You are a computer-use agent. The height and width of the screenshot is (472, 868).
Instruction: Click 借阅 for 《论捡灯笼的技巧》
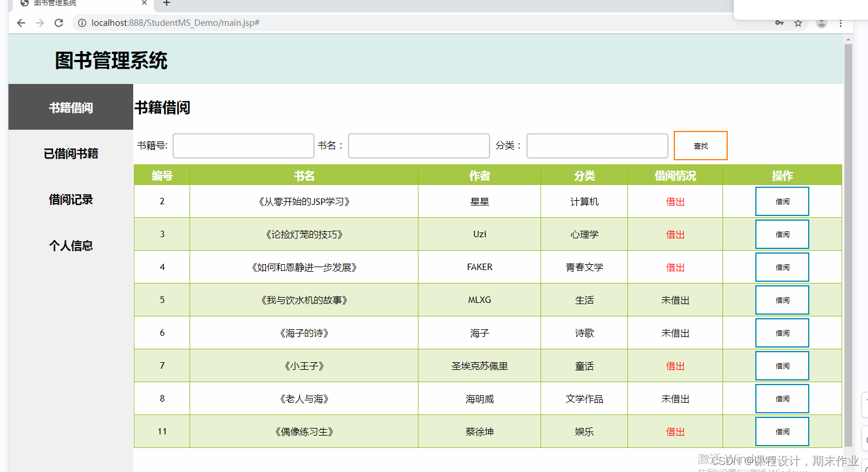click(782, 234)
